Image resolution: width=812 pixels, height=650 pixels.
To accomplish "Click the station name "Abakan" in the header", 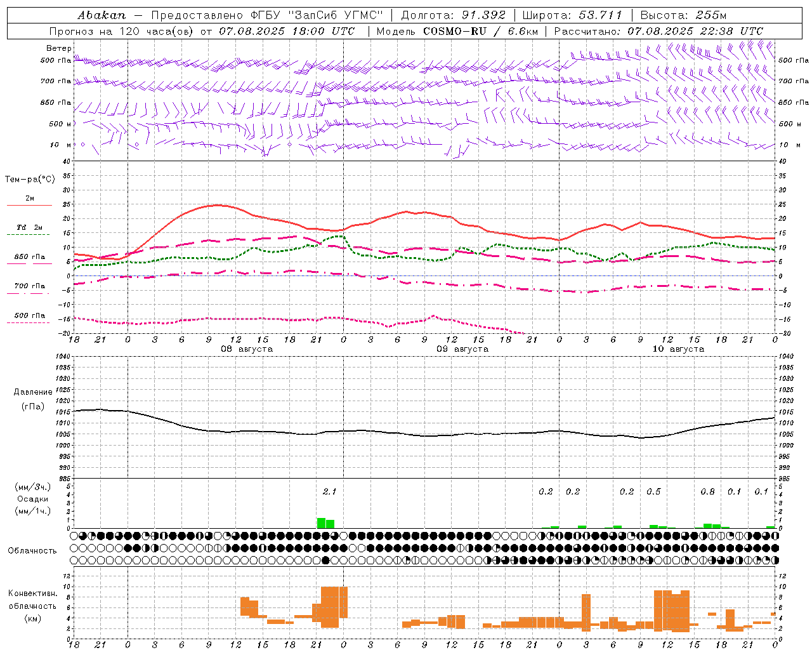I will (x=101, y=15).
